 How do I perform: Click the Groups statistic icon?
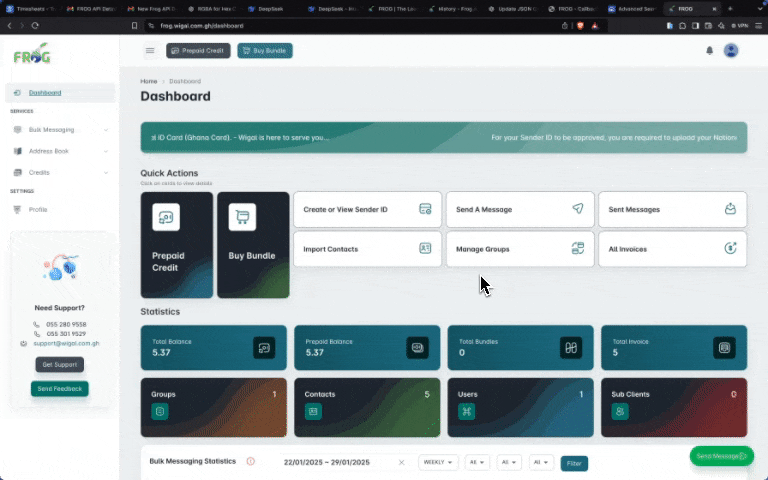pyautogui.click(x=160, y=411)
